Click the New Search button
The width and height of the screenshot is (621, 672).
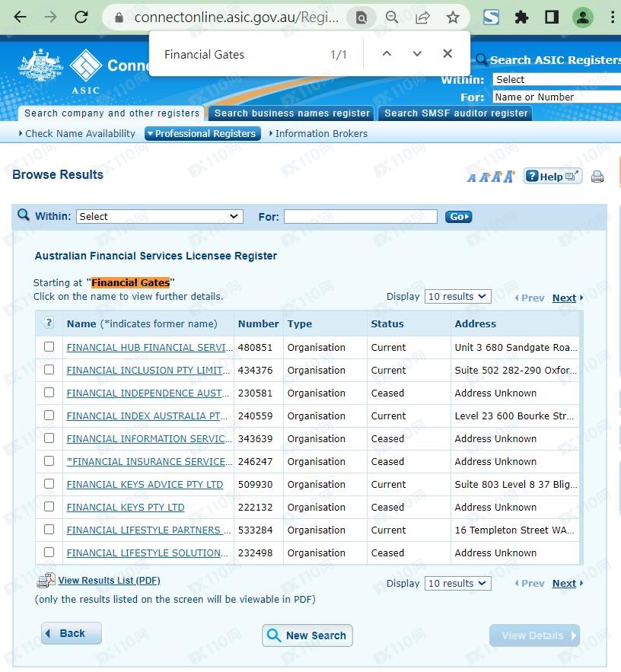click(x=307, y=635)
